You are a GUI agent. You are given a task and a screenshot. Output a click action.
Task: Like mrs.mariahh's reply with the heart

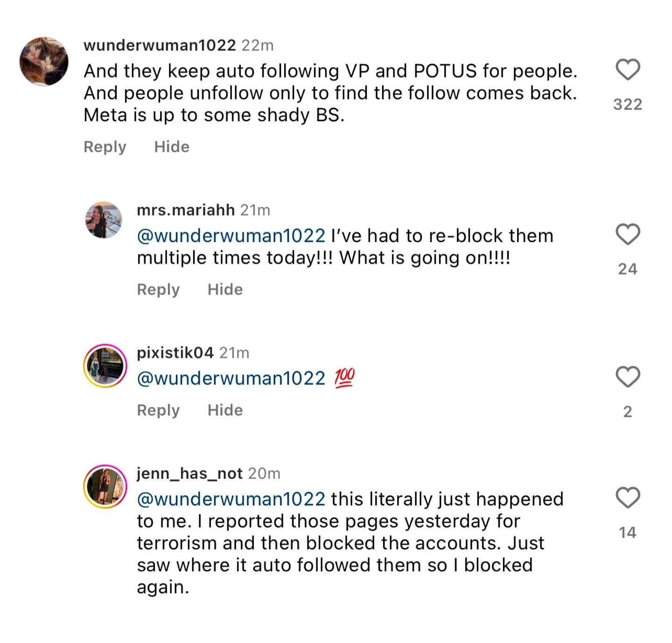pos(628,234)
